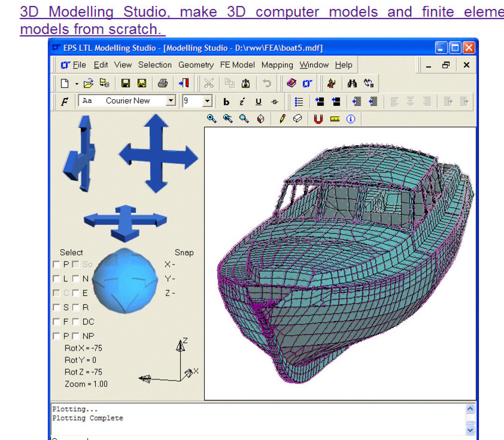Click the Rot Z = -75 readout
This screenshot has height=440, width=504.
point(83,372)
